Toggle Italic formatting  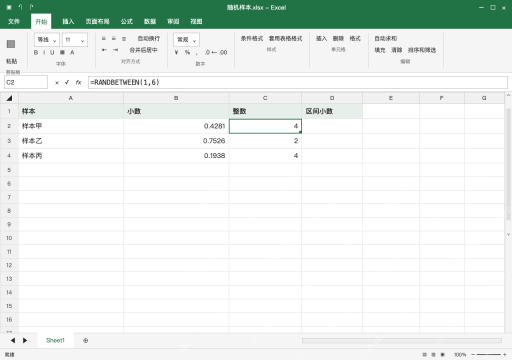(x=44, y=52)
